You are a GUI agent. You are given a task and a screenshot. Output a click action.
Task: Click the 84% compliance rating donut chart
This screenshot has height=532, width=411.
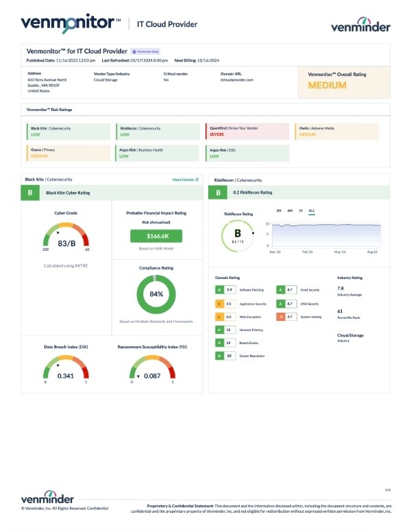click(156, 294)
